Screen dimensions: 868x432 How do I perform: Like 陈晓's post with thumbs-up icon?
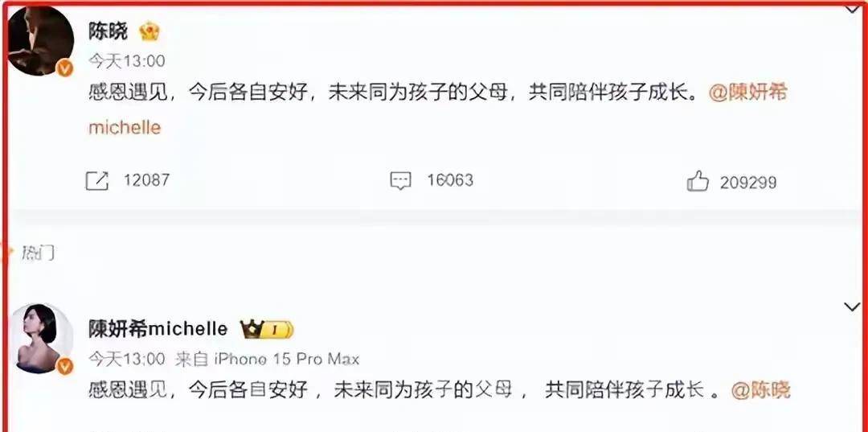coord(698,181)
